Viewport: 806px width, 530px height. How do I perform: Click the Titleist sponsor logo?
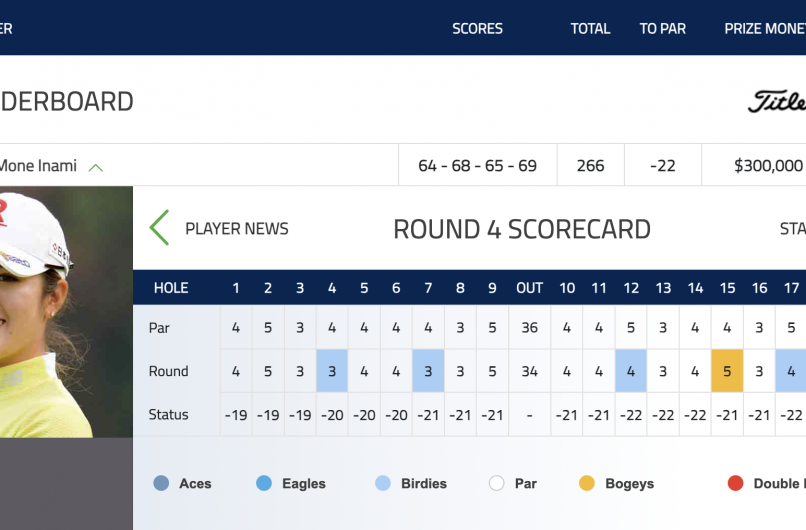777,102
